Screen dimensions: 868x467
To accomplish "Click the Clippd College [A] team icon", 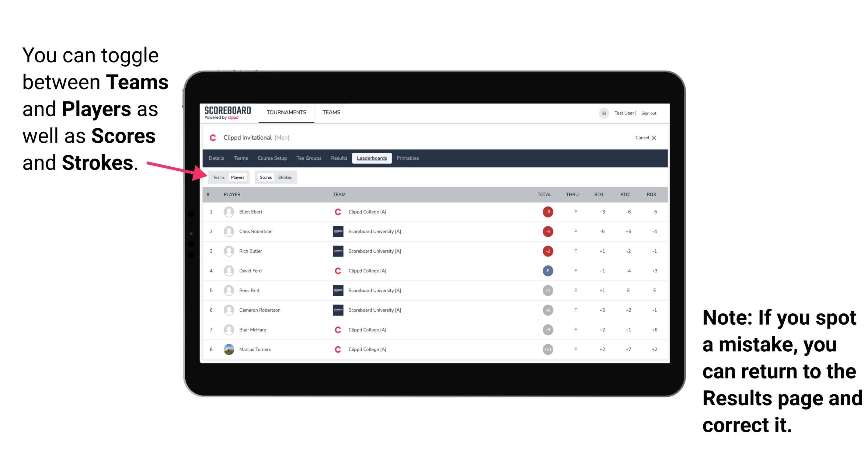I will tap(339, 212).
